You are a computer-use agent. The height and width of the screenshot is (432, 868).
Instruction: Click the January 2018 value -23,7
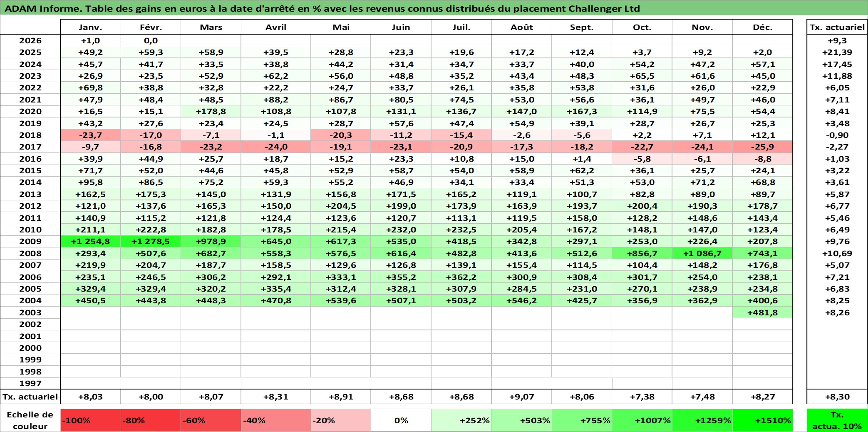[90, 135]
